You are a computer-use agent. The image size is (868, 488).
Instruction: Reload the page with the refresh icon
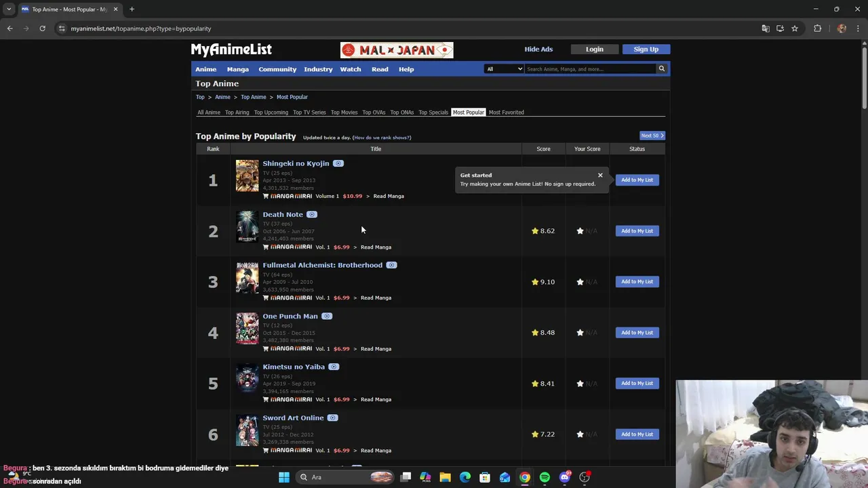pos(42,28)
